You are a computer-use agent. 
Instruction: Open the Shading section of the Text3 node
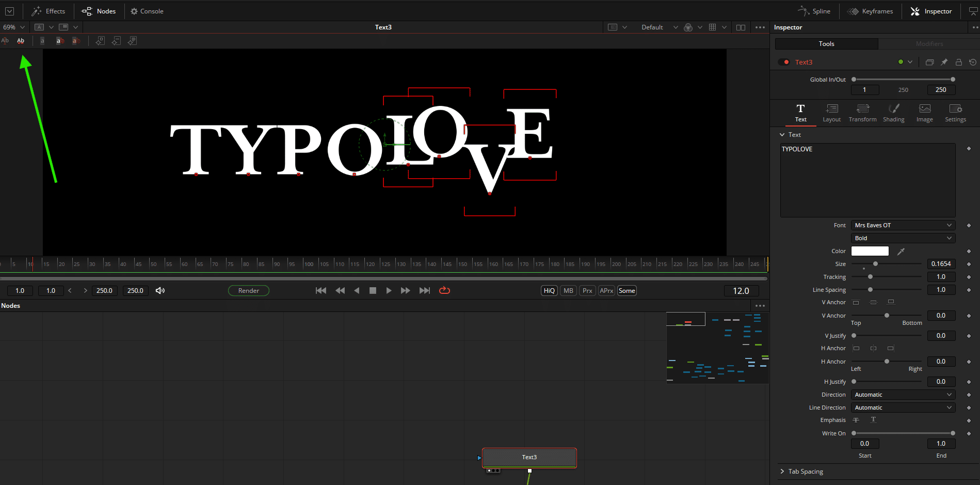tap(893, 113)
